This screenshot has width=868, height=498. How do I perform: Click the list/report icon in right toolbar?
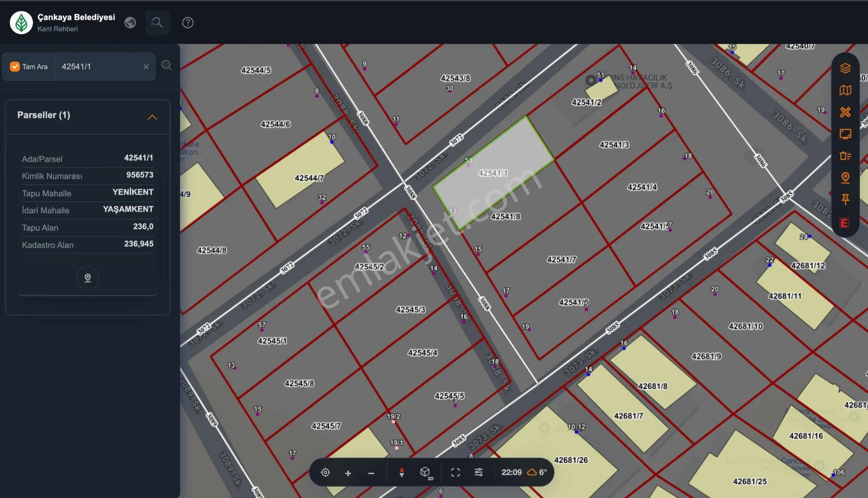[845, 156]
